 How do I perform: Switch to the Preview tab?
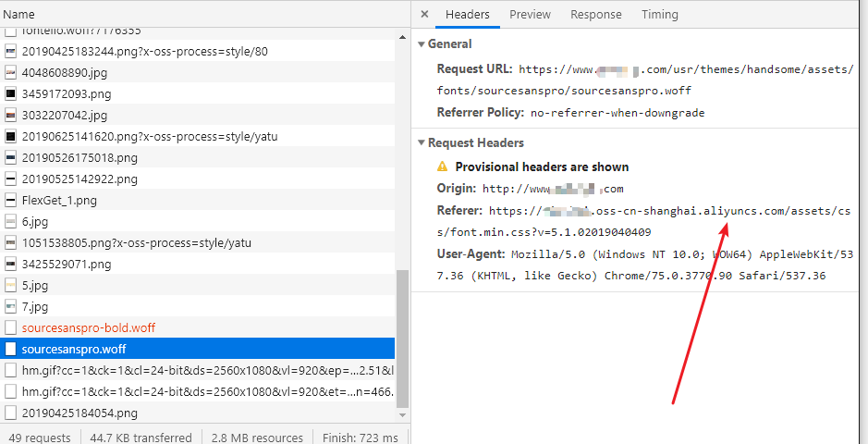tap(530, 15)
